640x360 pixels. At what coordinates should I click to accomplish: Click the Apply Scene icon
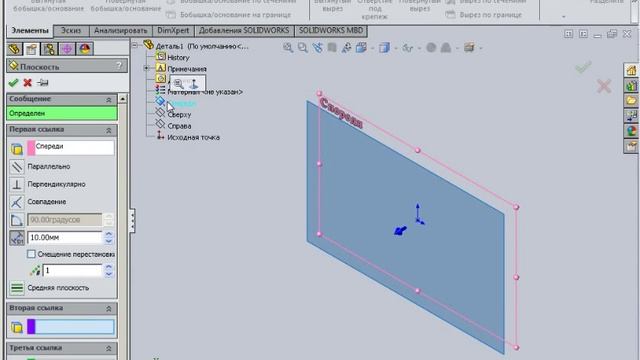[x=446, y=48]
